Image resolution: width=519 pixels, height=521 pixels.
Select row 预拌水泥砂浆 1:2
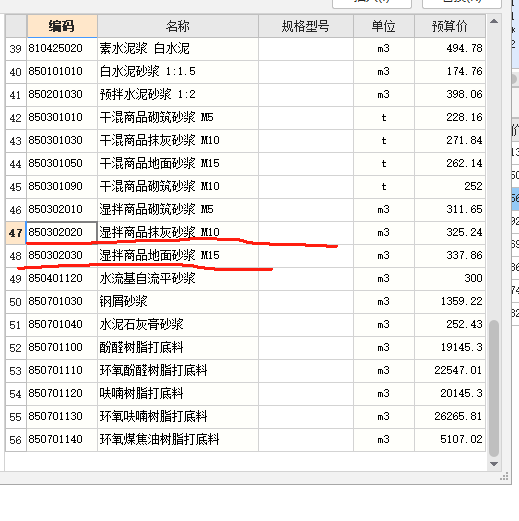245,95
